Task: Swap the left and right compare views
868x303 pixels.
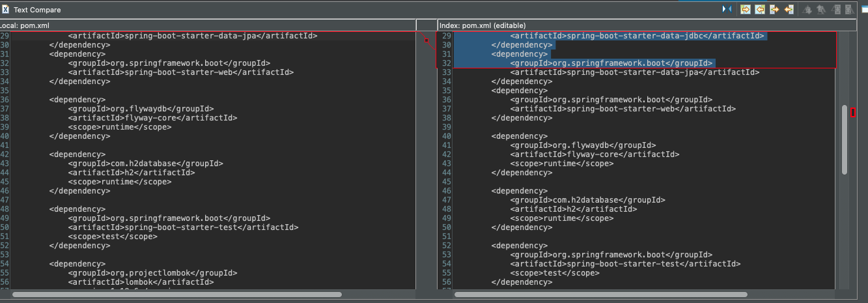Action: (727, 9)
